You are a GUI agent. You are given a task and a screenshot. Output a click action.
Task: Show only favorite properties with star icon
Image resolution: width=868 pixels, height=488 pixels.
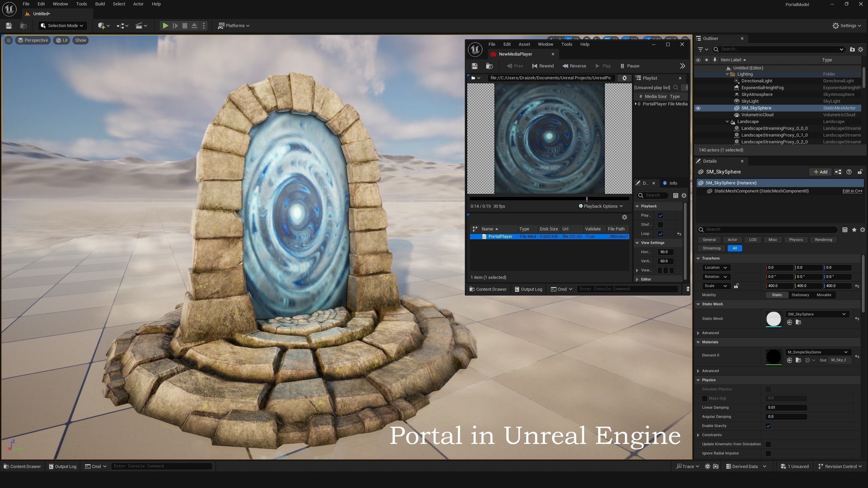tap(854, 230)
